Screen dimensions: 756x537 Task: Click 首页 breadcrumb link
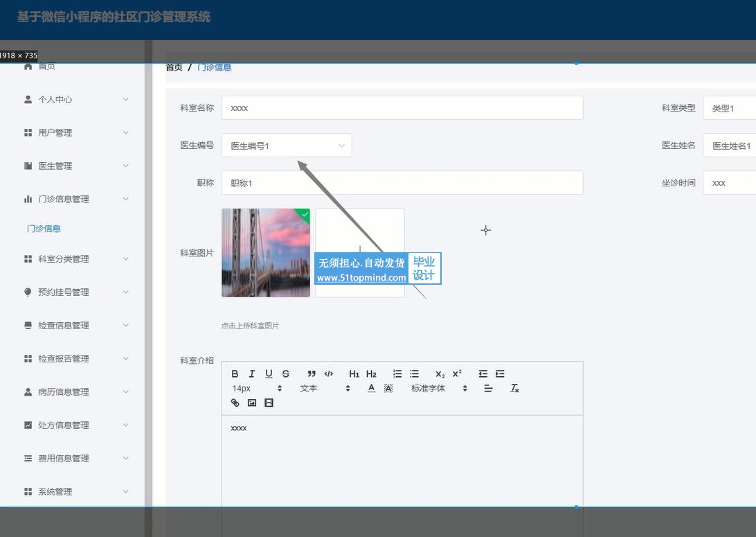174,67
